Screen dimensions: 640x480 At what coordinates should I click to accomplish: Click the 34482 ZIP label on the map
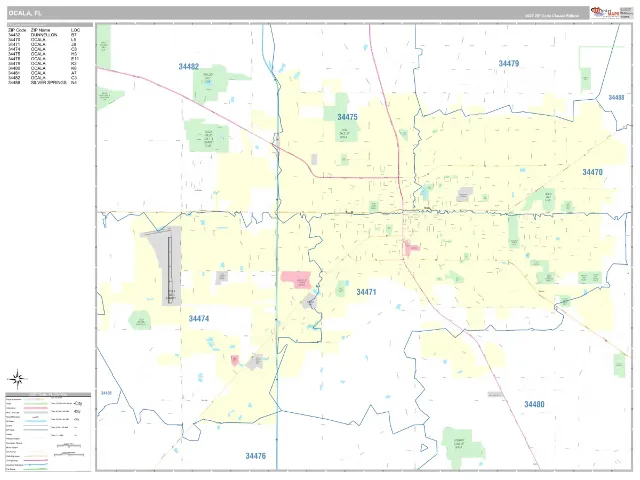coord(189,67)
